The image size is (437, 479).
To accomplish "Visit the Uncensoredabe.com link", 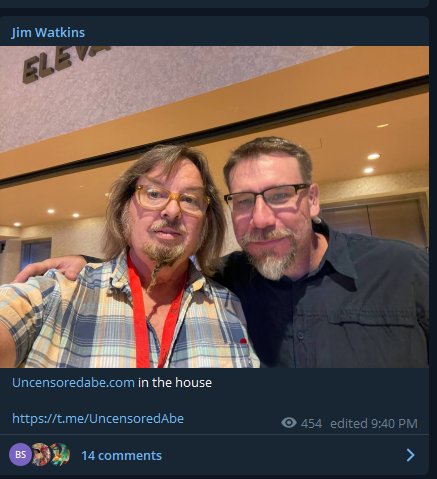I will (73, 382).
